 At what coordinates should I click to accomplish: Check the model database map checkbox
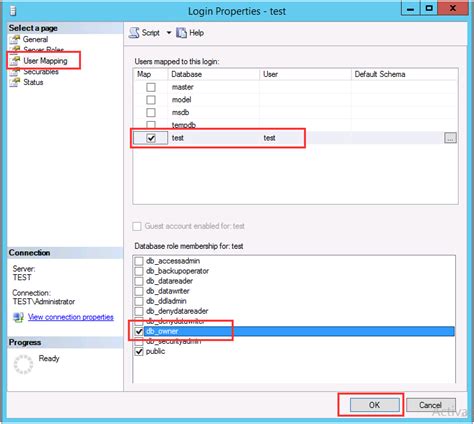click(x=151, y=100)
